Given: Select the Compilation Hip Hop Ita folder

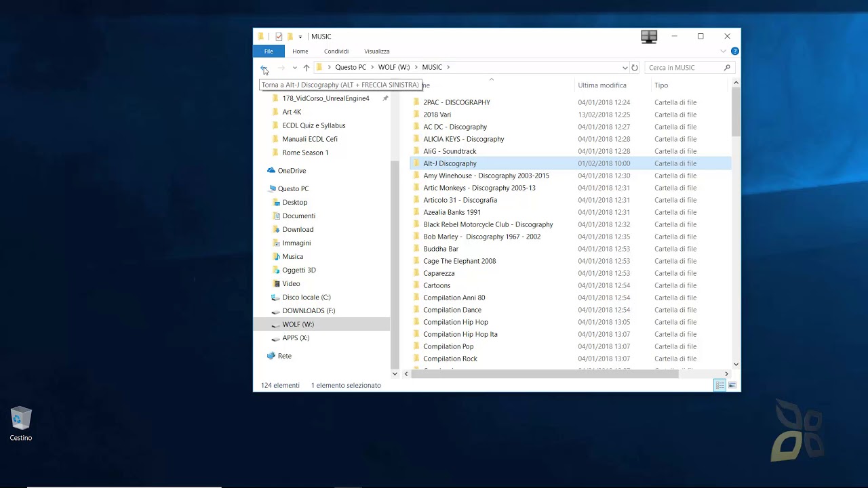Looking at the screenshot, I should [x=460, y=334].
